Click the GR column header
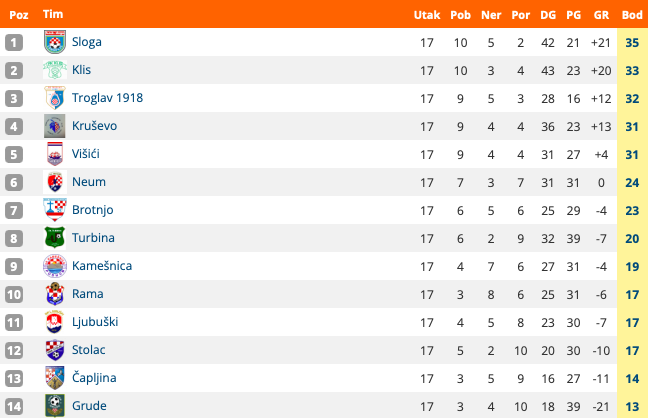The image size is (648, 418). (601, 15)
